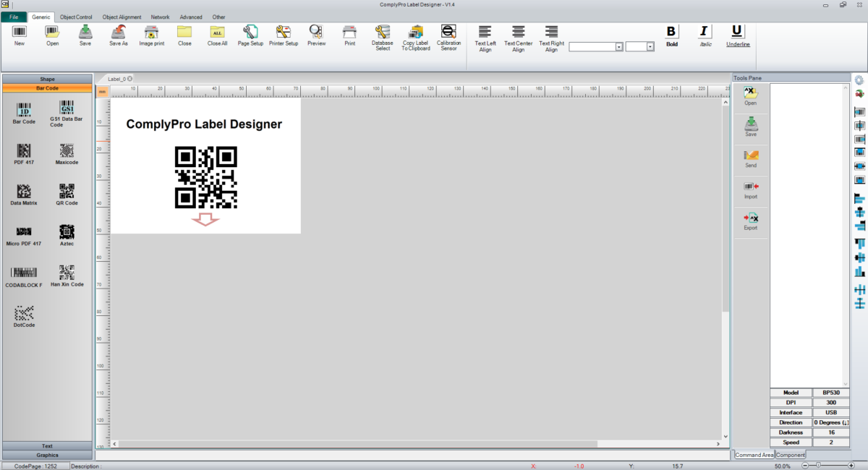Collapse the Bar Code toolbox section
868x470 pixels.
point(47,88)
